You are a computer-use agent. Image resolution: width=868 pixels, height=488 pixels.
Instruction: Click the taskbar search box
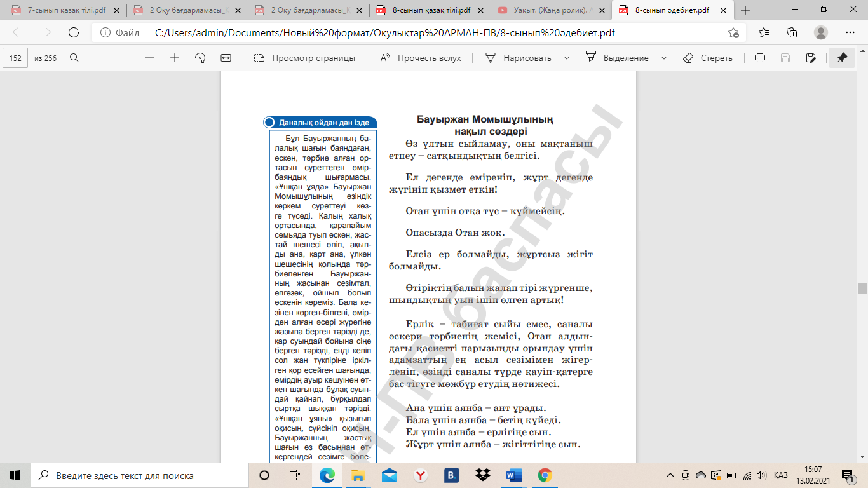(139, 475)
